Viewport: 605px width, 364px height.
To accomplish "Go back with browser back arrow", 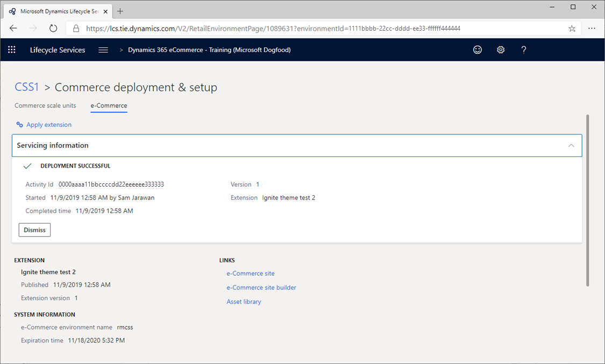I will pos(13,28).
